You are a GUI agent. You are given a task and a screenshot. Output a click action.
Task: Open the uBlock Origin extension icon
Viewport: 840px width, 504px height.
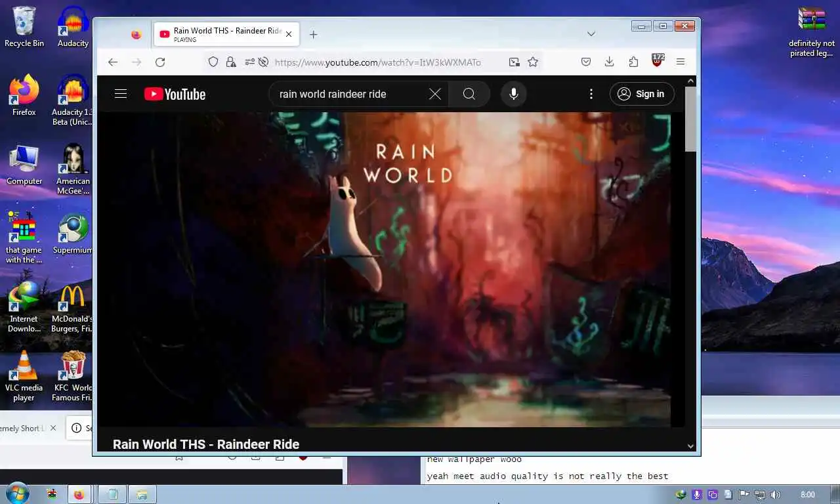coord(657,60)
